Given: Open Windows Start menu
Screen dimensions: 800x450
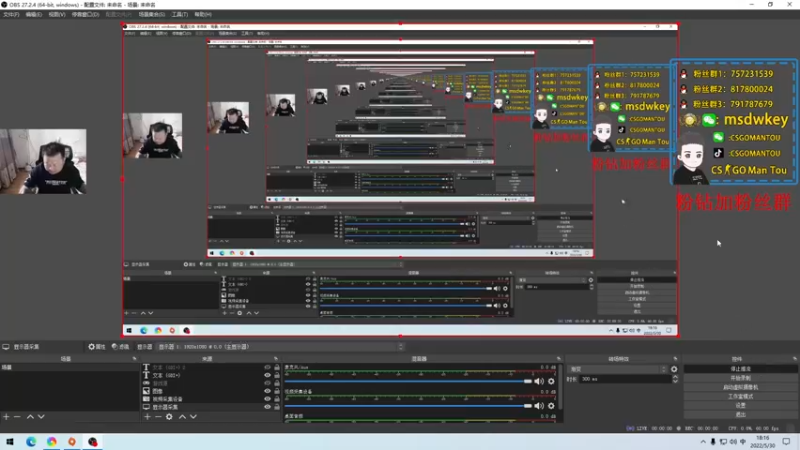Looking at the screenshot, I should (x=10, y=441).
